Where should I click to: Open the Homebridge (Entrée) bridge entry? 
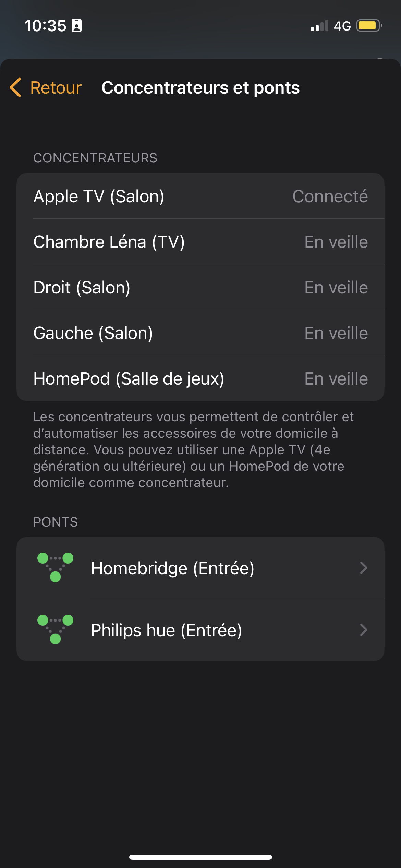[x=172, y=568]
